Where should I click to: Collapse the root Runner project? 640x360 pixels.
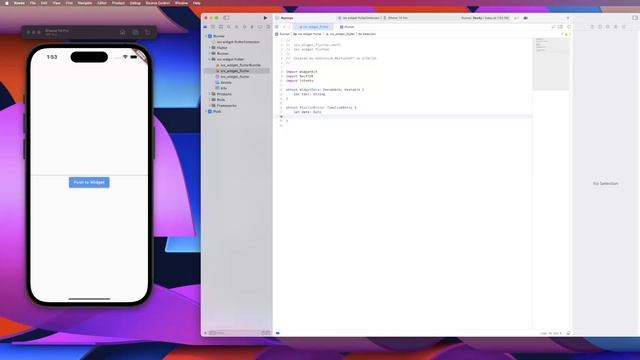[206, 36]
